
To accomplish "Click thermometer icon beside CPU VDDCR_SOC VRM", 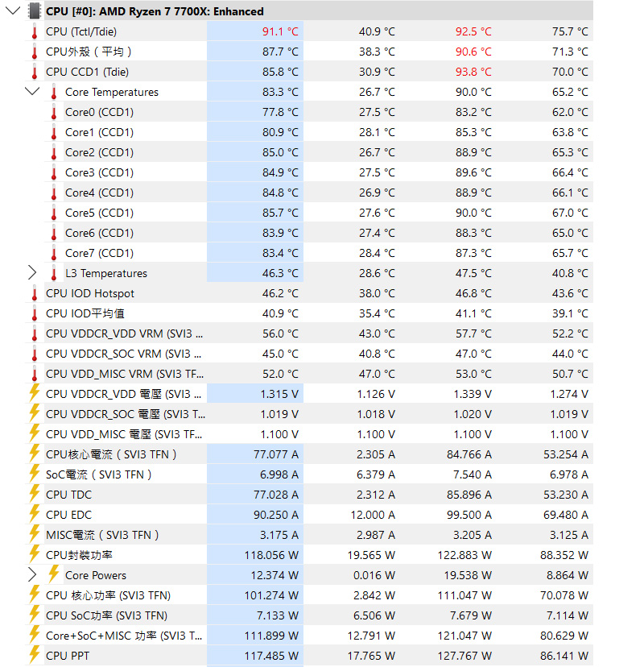I will tap(35, 354).
